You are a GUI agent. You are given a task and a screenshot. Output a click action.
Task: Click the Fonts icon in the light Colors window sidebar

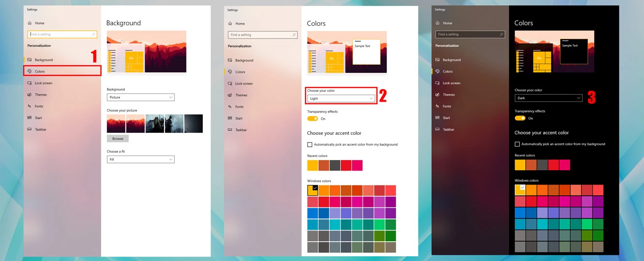pos(230,107)
